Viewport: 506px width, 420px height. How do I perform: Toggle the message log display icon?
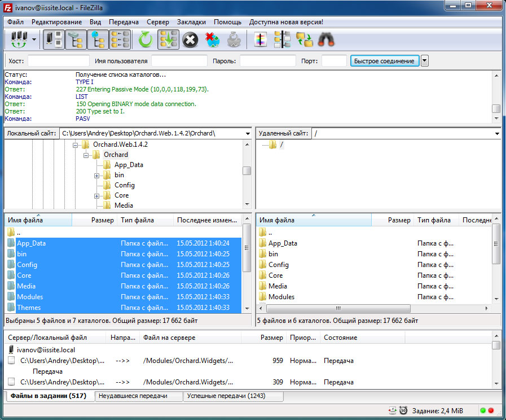tap(54, 40)
